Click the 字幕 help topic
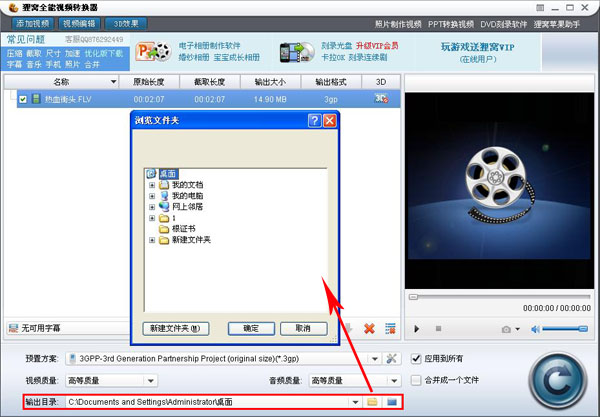 tap(14, 65)
